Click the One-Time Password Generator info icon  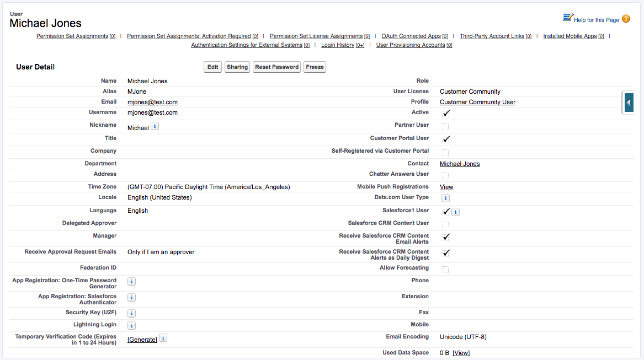(x=131, y=281)
